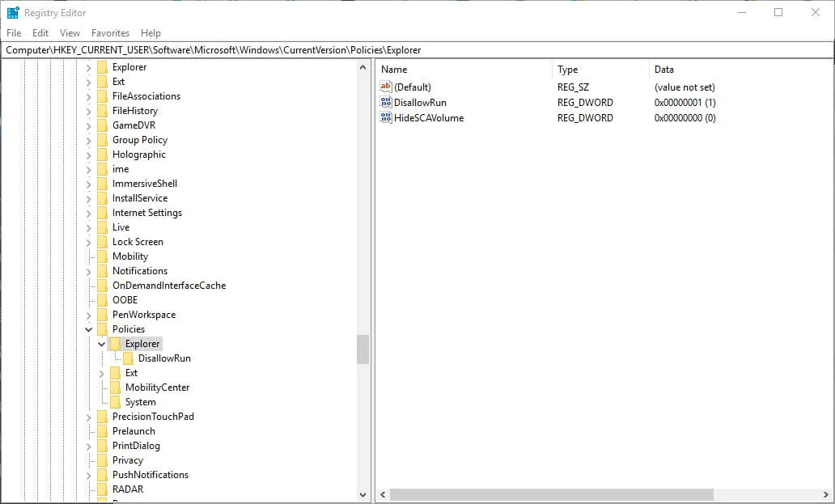This screenshot has width=835, height=504.
Task: Click the Registry Editor app icon in title bar
Action: click(x=13, y=12)
